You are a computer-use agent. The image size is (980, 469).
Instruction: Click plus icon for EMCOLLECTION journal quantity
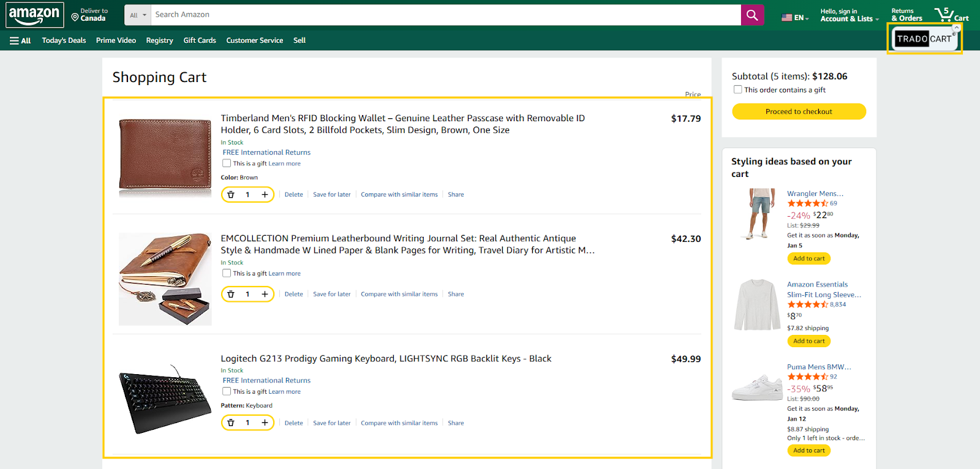265,295
